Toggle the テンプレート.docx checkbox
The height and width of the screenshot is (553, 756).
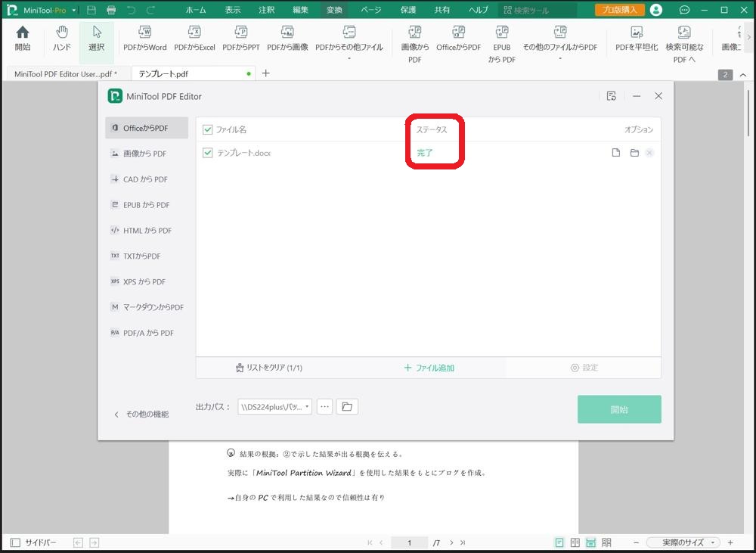coord(208,153)
